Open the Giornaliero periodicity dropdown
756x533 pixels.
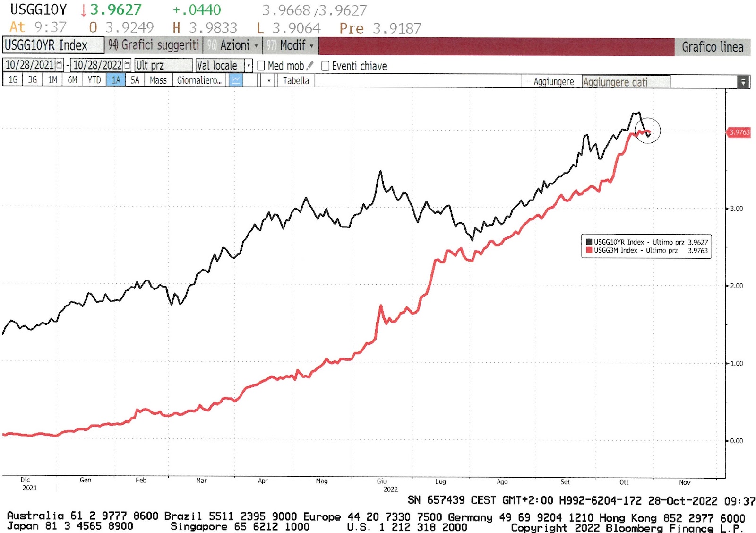[x=199, y=80]
